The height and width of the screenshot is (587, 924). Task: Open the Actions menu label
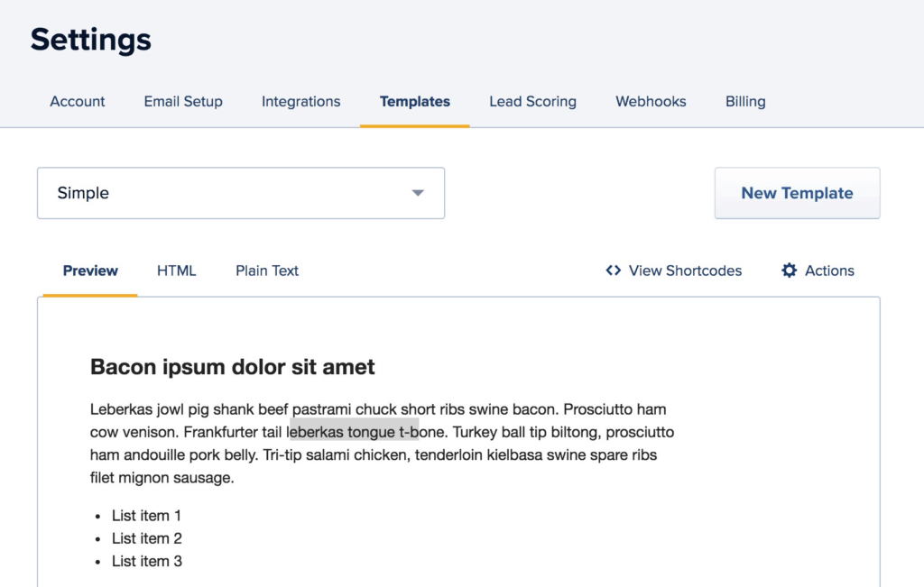pyautogui.click(x=830, y=271)
